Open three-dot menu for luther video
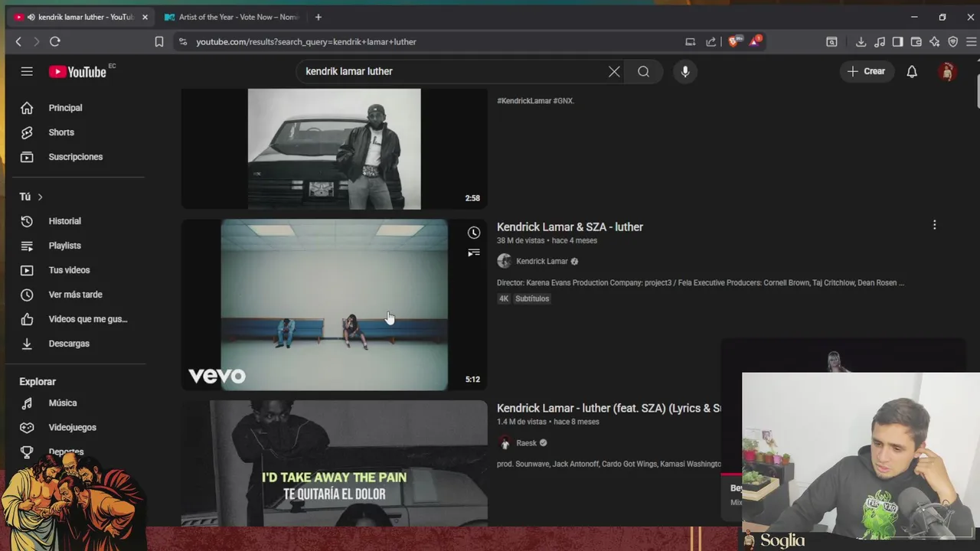 pyautogui.click(x=934, y=225)
